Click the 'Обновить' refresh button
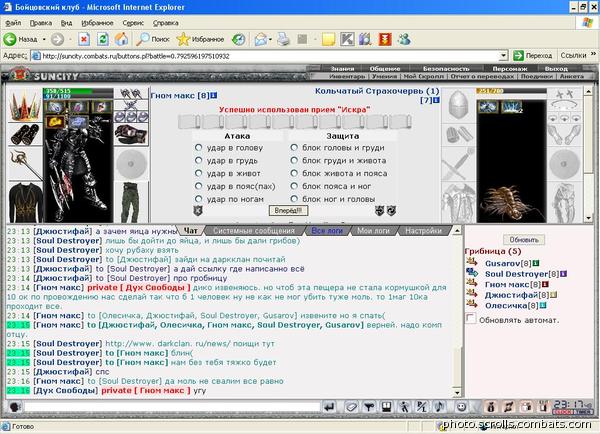 pos(524,240)
